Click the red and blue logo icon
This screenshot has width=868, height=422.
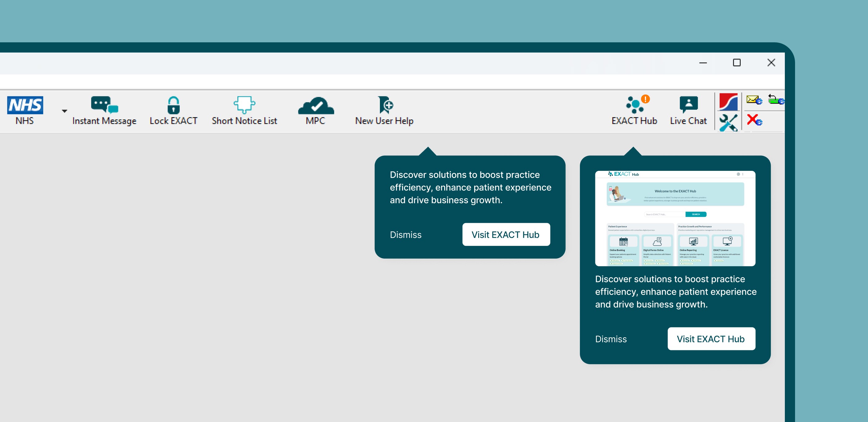pyautogui.click(x=728, y=102)
